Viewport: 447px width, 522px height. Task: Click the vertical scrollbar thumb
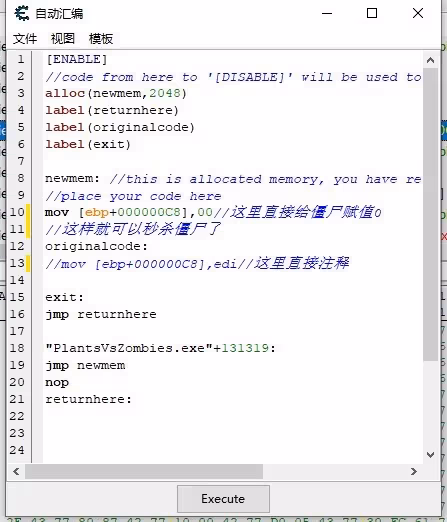coord(430,214)
